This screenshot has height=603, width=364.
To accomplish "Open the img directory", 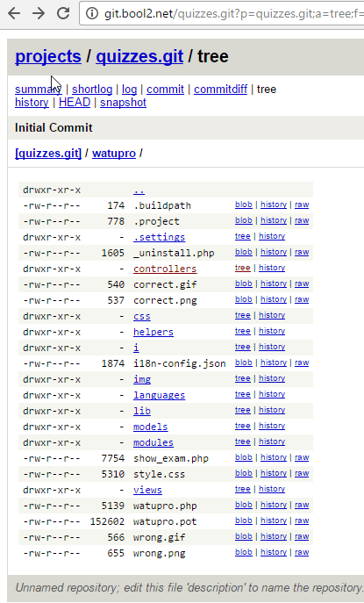I will (x=142, y=379).
